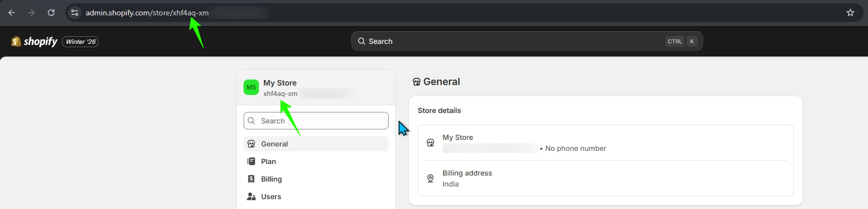Click the Shopify logo
868x209 pixels.
pos(34,41)
